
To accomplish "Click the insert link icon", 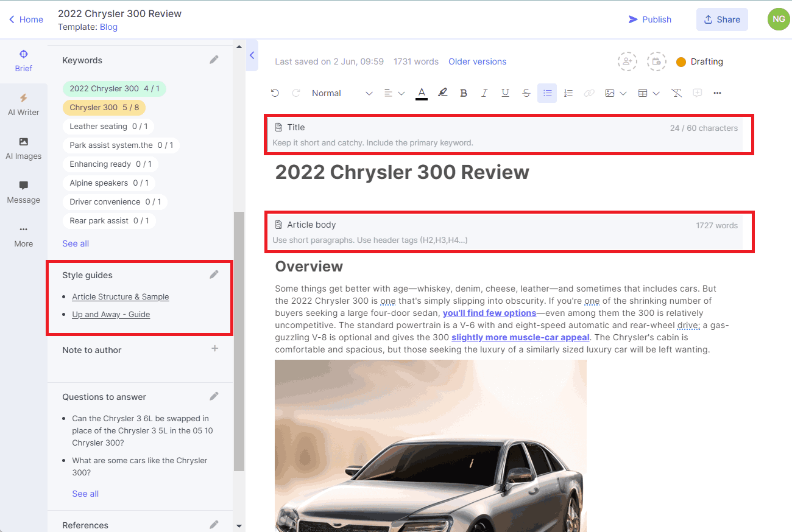I will [589, 93].
